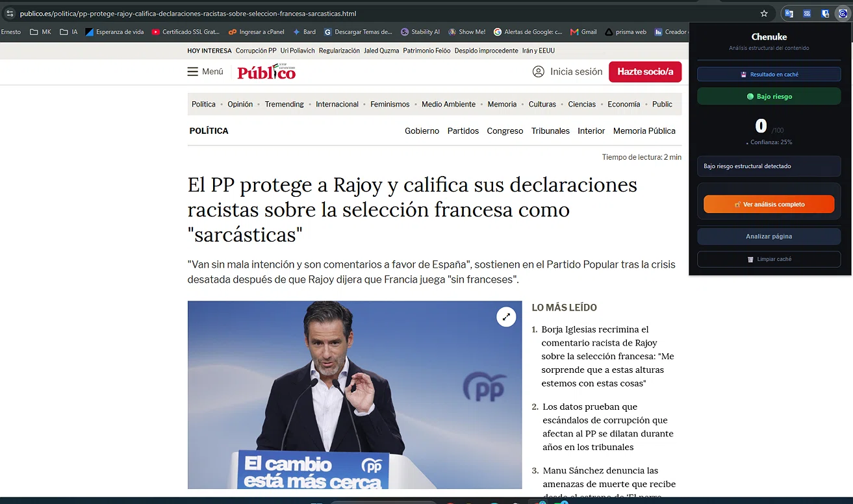Click the LO MÁS LEÍDO heading
This screenshot has width=853, height=504.
[564, 308]
